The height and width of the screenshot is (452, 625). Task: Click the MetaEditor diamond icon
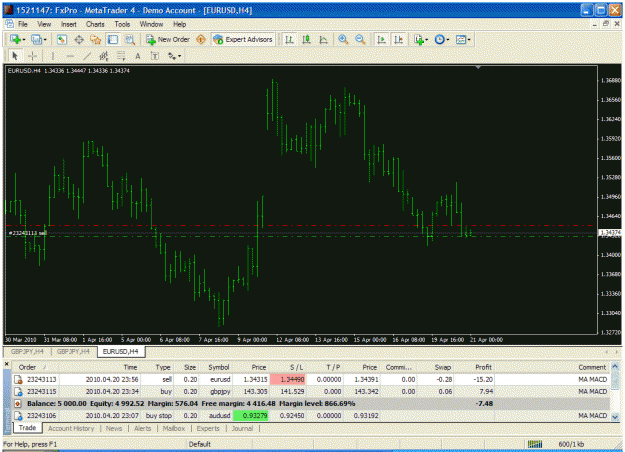coord(201,39)
